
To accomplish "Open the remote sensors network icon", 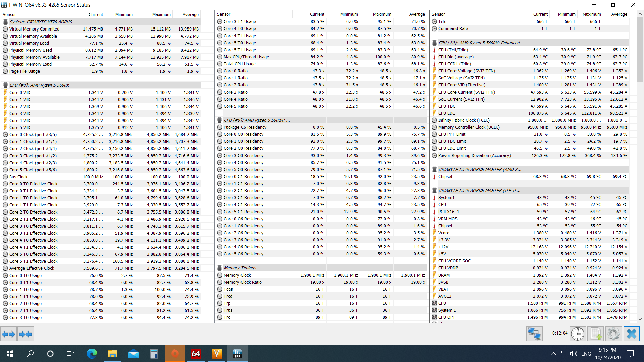I will coord(534,334).
